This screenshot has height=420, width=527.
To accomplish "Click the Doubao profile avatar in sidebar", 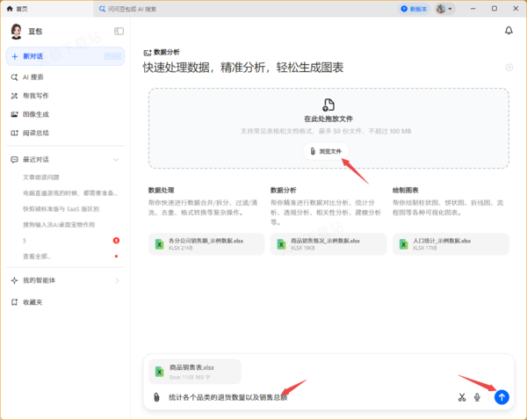I will pyautogui.click(x=16, y=32).
